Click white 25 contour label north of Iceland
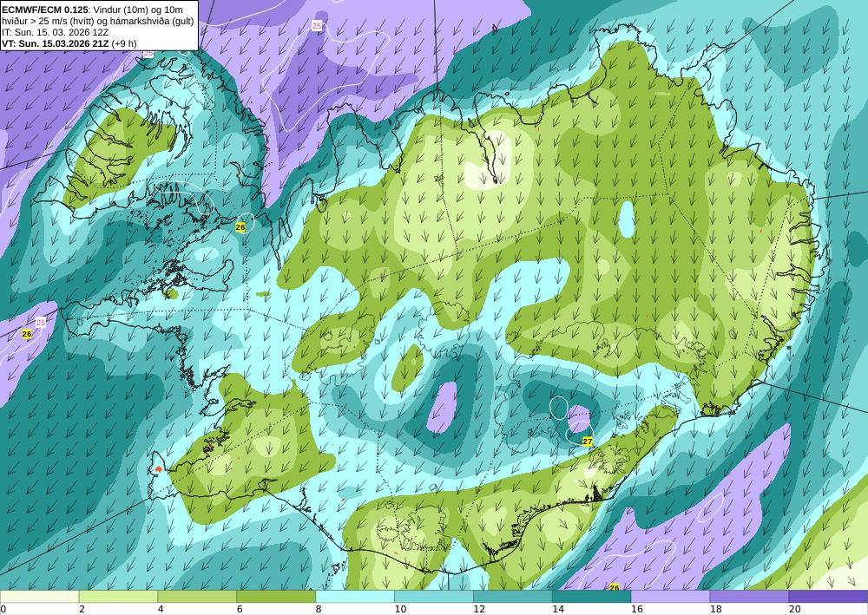Screen dimensions: 868x615 coord(317,25)
